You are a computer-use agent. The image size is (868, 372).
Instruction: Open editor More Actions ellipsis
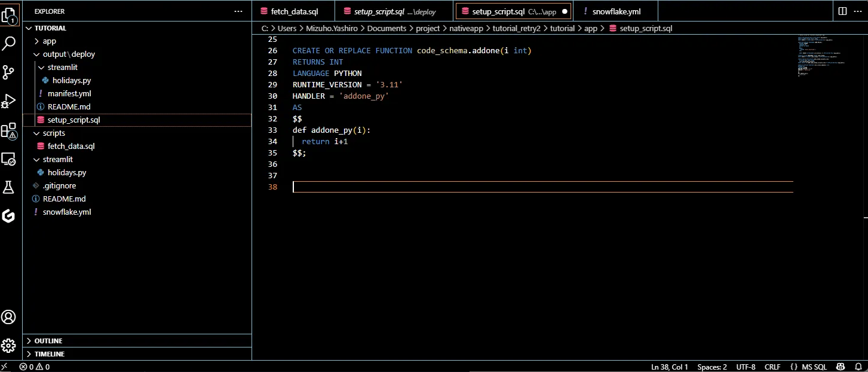point(858,11)
